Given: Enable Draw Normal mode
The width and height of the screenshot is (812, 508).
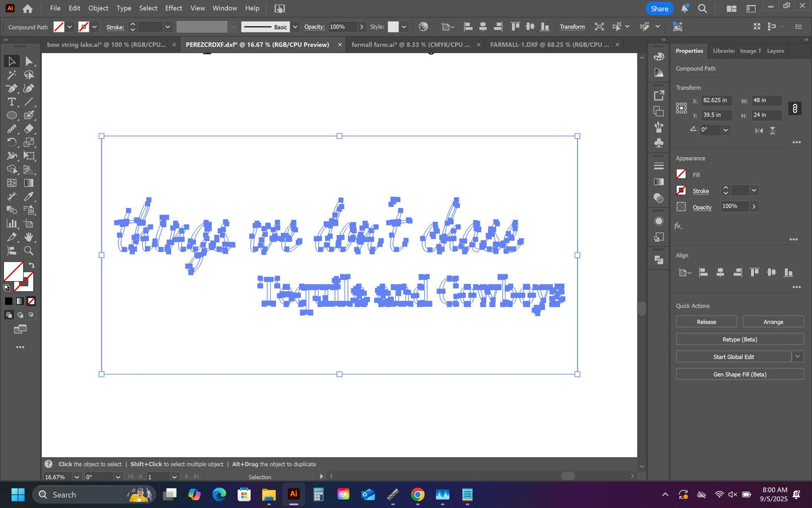Looking at the screenshot, I should coord(9,315).
